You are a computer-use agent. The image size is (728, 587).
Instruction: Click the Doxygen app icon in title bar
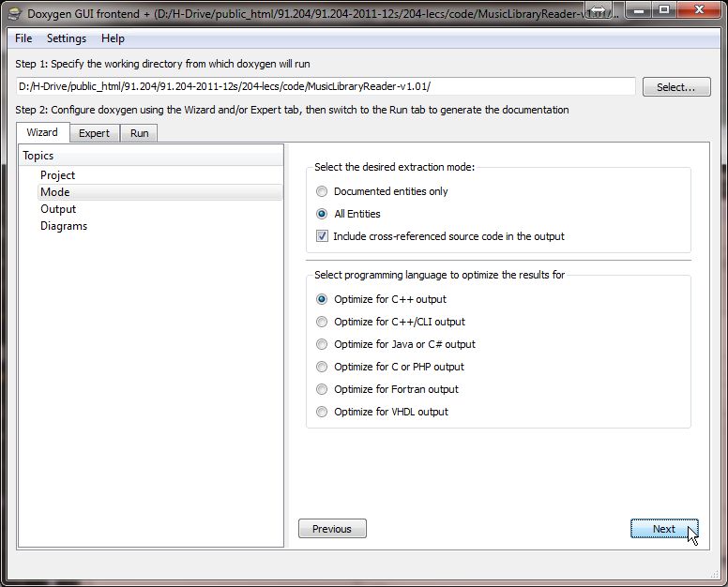[15, 13]
